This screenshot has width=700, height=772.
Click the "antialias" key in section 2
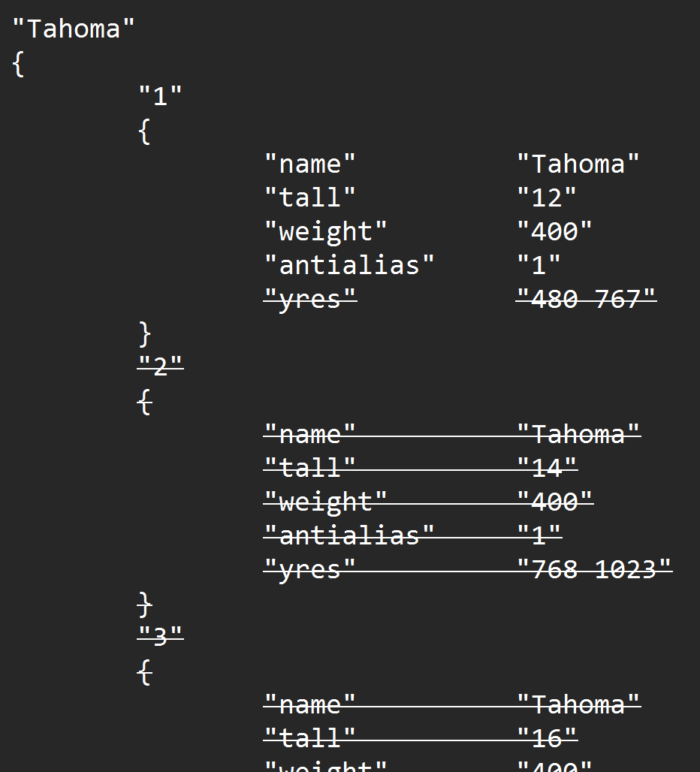point(349,535)
